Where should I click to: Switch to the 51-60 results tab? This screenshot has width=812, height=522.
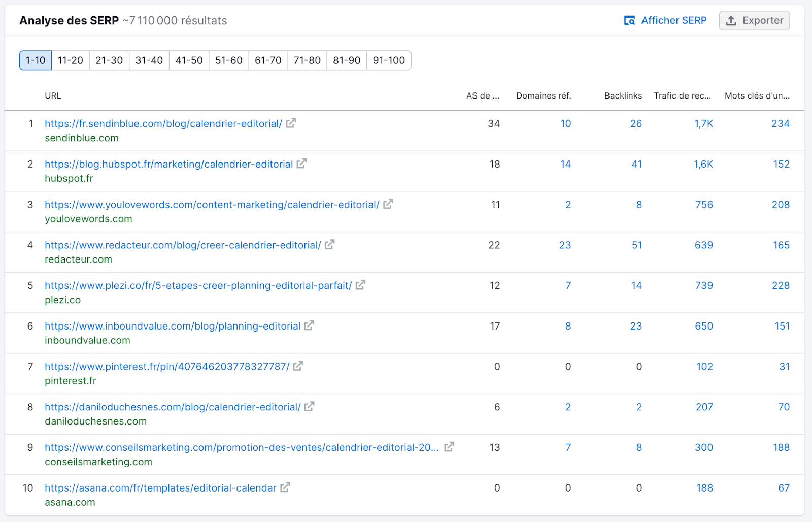tap(229, 60)
